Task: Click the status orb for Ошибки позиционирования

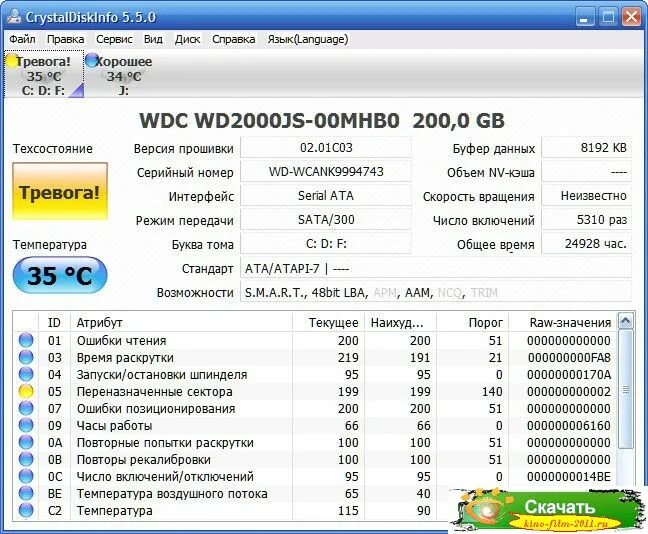Action: click(26, 408)
